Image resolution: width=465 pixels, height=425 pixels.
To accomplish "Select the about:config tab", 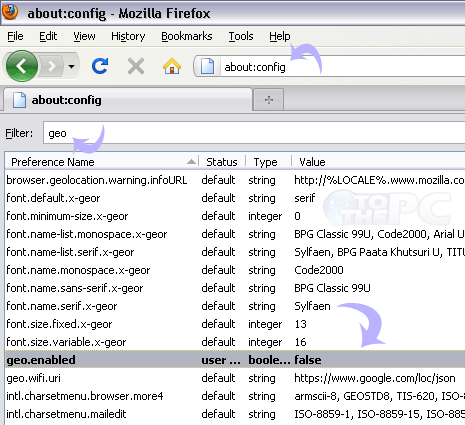I will 127,100.
